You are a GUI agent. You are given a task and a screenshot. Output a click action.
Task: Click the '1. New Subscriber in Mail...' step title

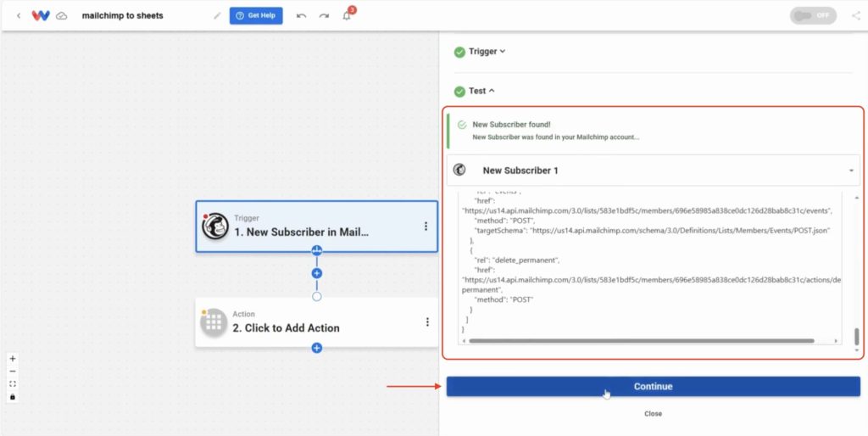pyautogui.click(x=301, y=232)
